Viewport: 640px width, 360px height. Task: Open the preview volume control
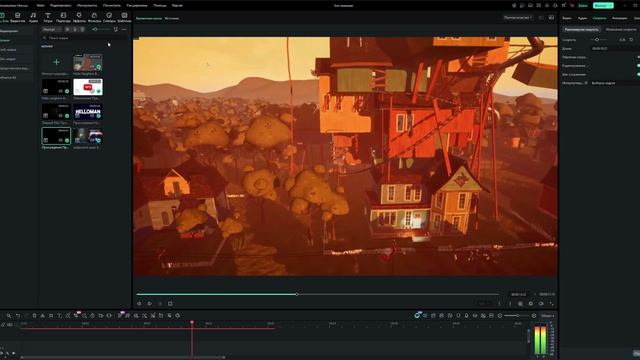click(541, 304)
